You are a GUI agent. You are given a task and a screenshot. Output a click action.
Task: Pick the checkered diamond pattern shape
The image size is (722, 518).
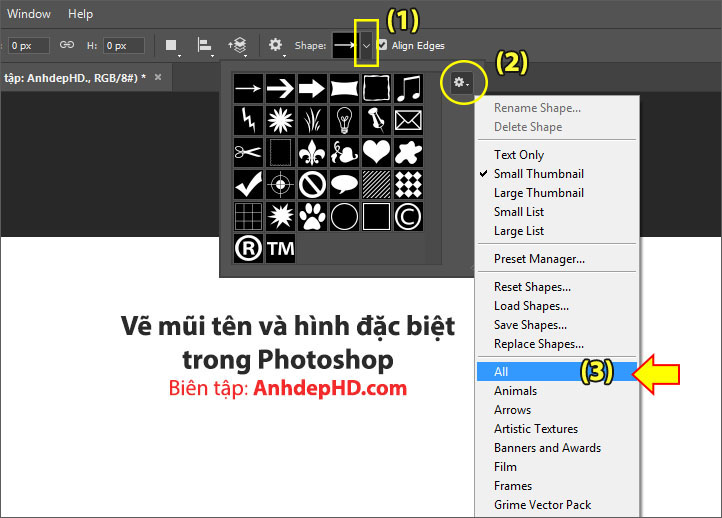pyautogui.click(x=408, y=184)
